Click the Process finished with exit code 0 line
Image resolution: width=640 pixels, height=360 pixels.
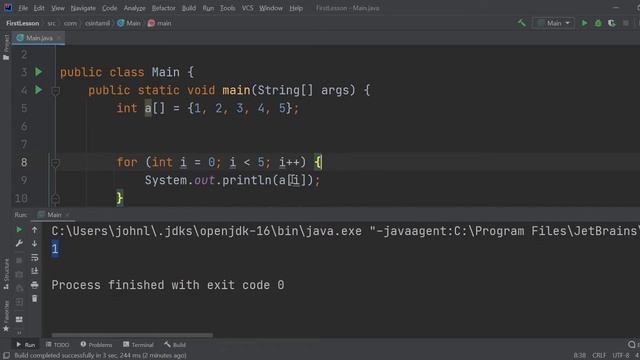pos(168,285)
